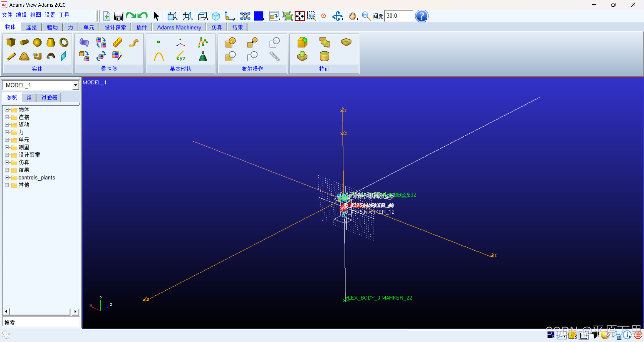Activate the zoom magnifier tool
Viewport: 644px width, 342px height.
coord(366,16)
